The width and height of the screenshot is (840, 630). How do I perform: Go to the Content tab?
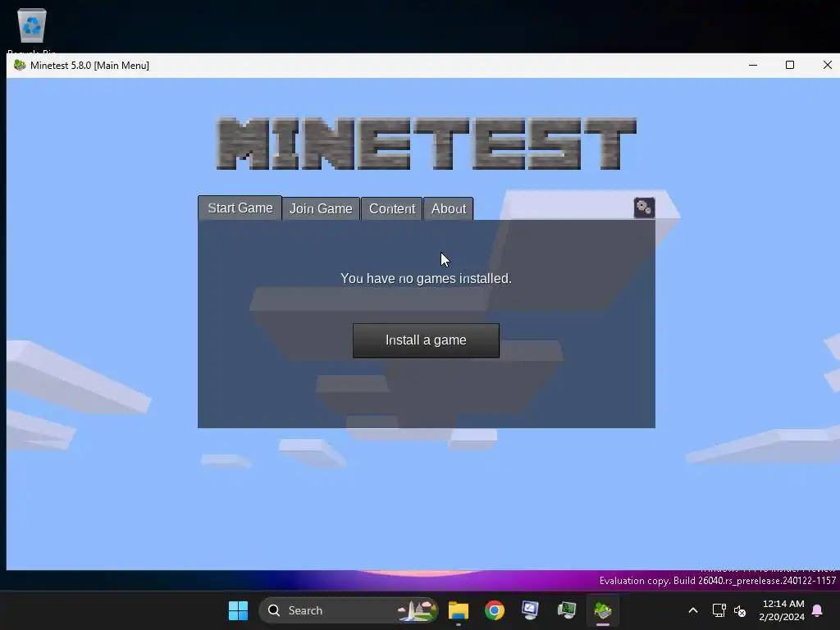pyautogui.click(x=391, y=209)
